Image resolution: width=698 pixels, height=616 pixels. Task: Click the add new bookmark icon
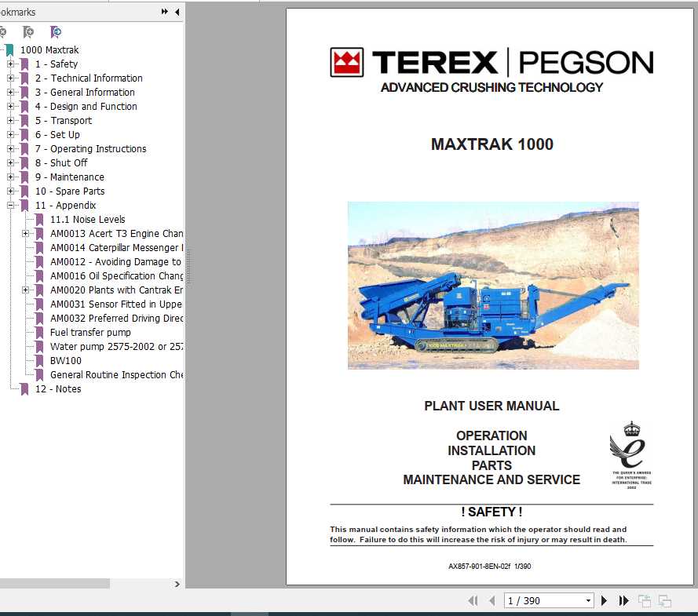click(x=29, y=32)
